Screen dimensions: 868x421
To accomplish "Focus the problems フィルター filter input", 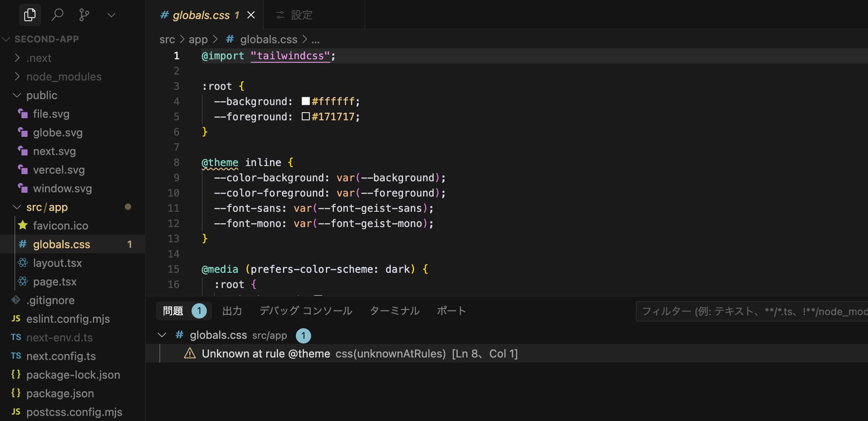I will click(752, 311).
